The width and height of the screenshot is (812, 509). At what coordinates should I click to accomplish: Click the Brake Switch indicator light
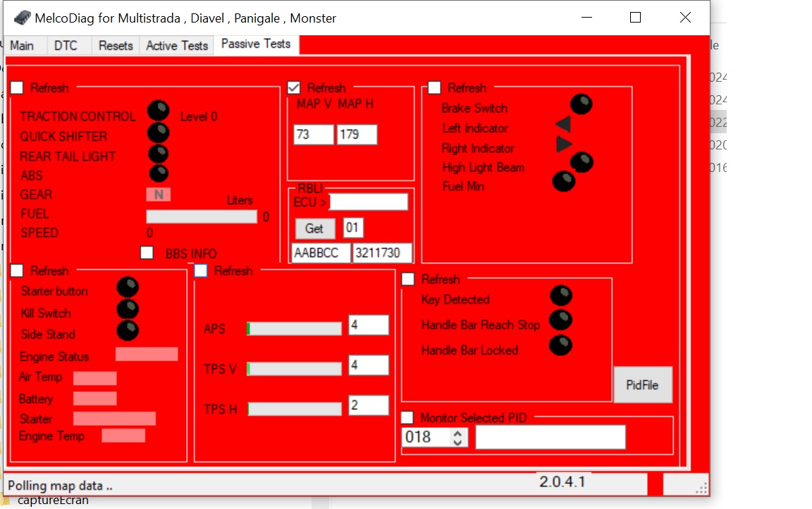(x=581, y=104)
